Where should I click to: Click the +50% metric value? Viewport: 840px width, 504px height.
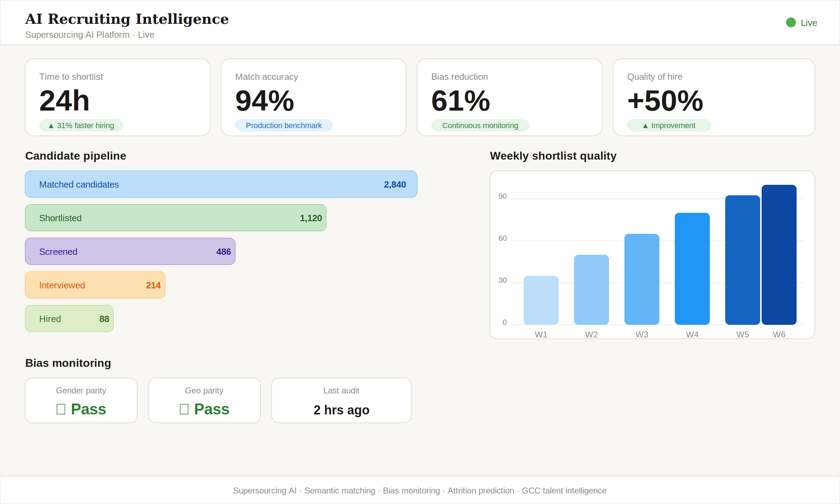click(665, 100)
